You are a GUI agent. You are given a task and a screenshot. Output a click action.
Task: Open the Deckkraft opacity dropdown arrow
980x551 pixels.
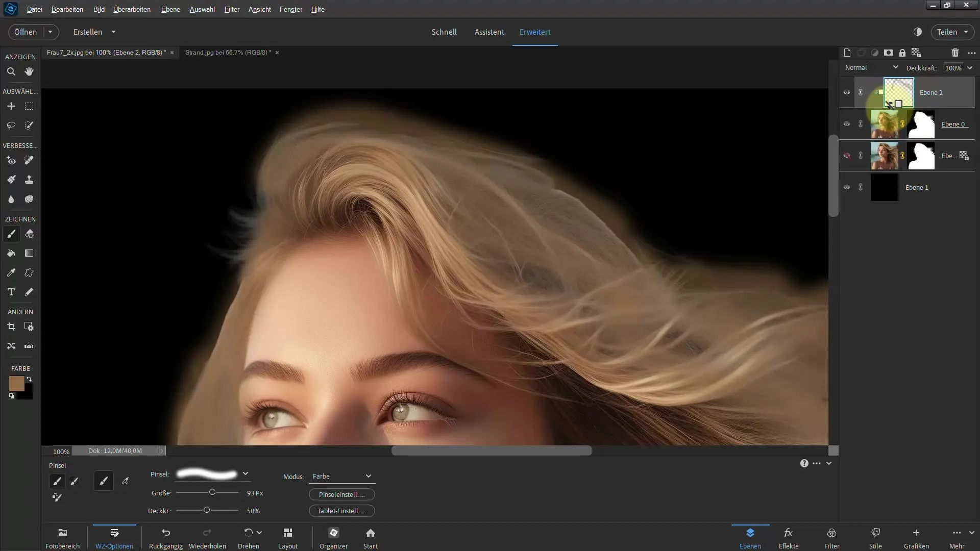coord(970,68)
